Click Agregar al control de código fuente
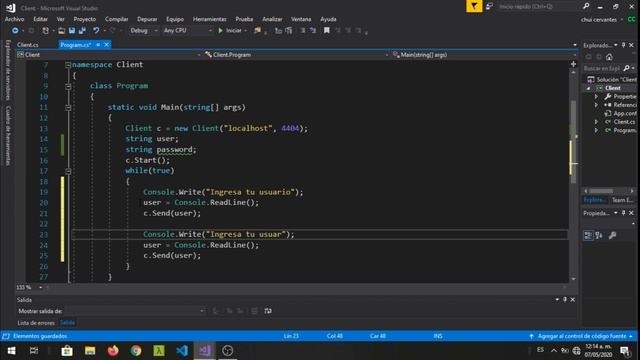This screenshot has height=360, width=640. pos(582,336)
